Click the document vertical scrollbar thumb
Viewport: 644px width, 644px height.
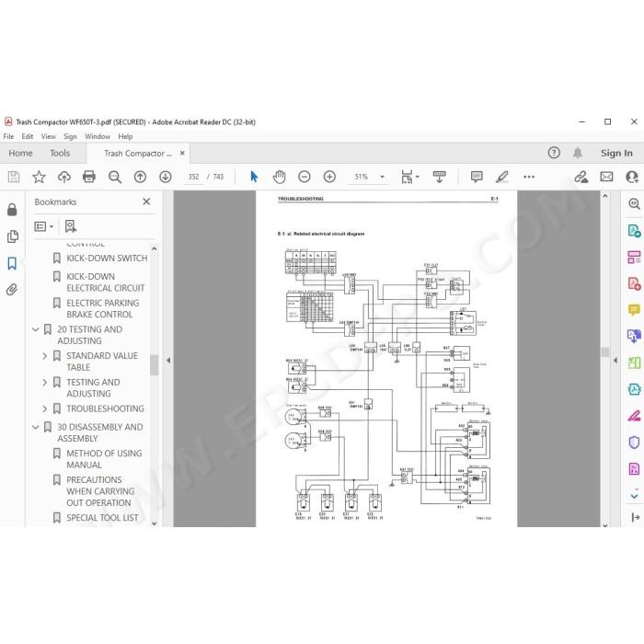pos(605,352)
